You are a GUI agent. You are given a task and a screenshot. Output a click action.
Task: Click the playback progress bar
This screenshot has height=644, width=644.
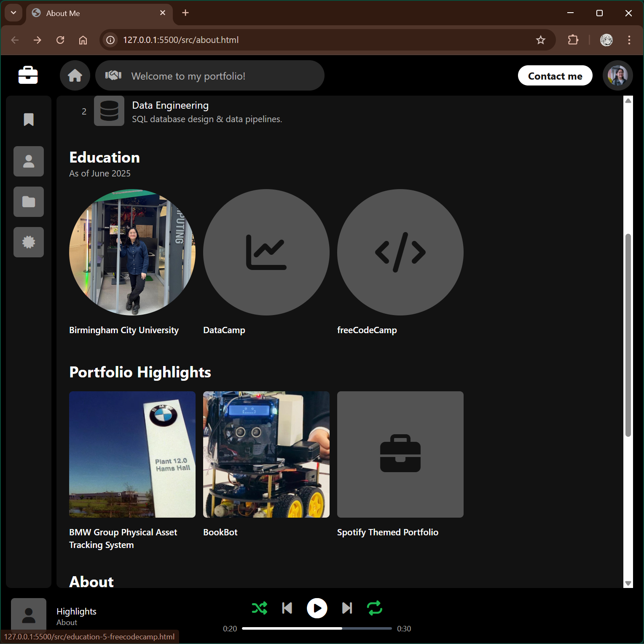coord(317,628)
